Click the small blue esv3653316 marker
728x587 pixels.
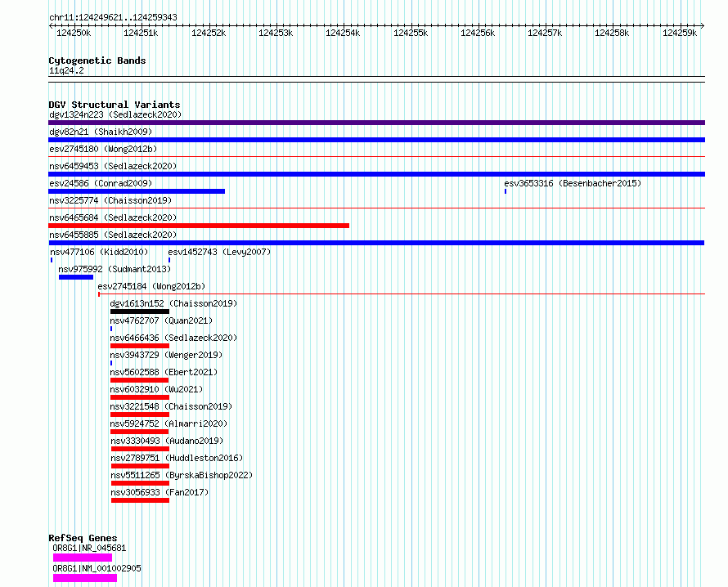click(x=506, y=191)
